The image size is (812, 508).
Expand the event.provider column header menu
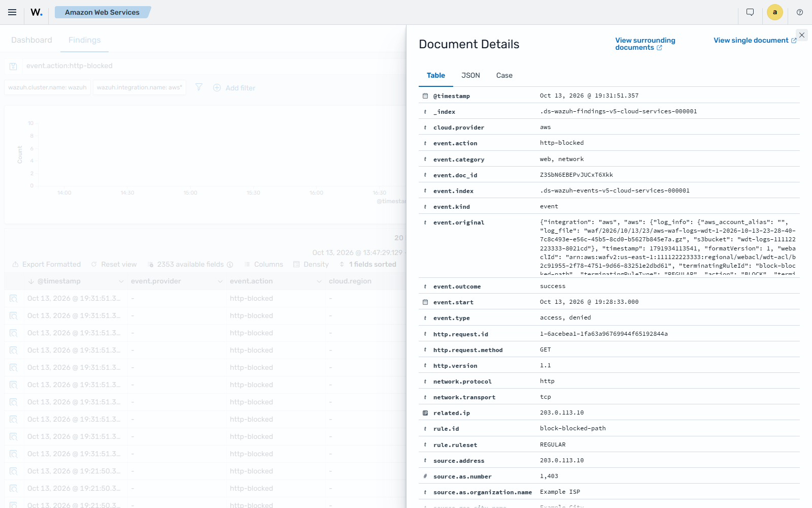pyautogui.click(x=220, y=281)
